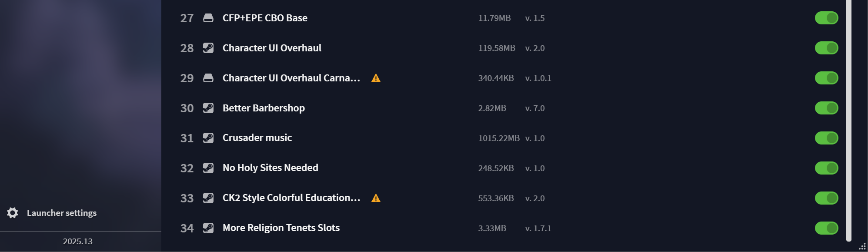868x252 pixels.
Task: Click warning icon on CK2 Style Colorful Education
Action: pos(376,198)
